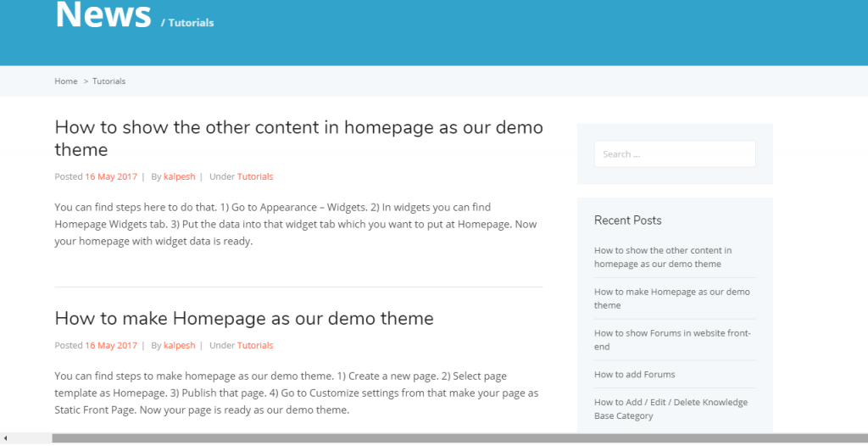Focus the Search input field

675,154
